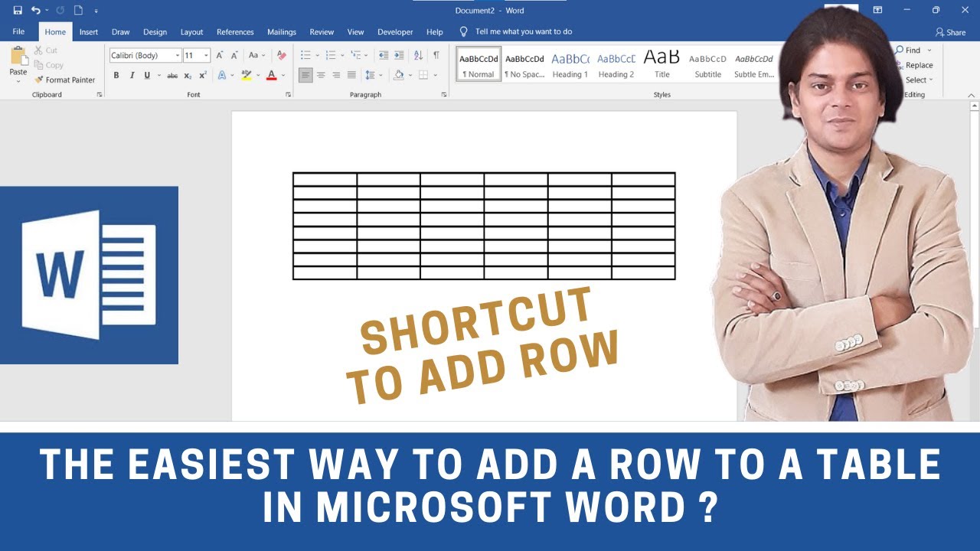Cut the selection with the scissors icon
980x551 pixels.
pos(46,51)
